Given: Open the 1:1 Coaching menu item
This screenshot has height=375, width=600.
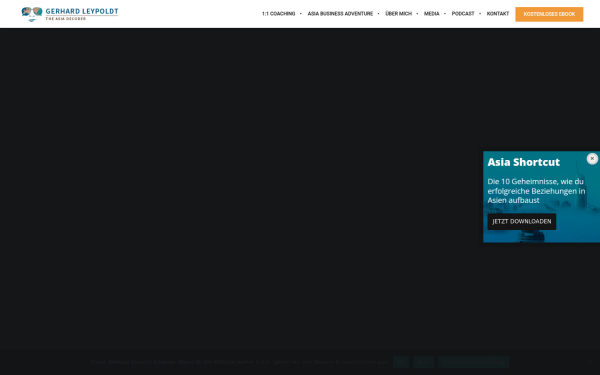Looking at the screenshot, I should point(278,14).
